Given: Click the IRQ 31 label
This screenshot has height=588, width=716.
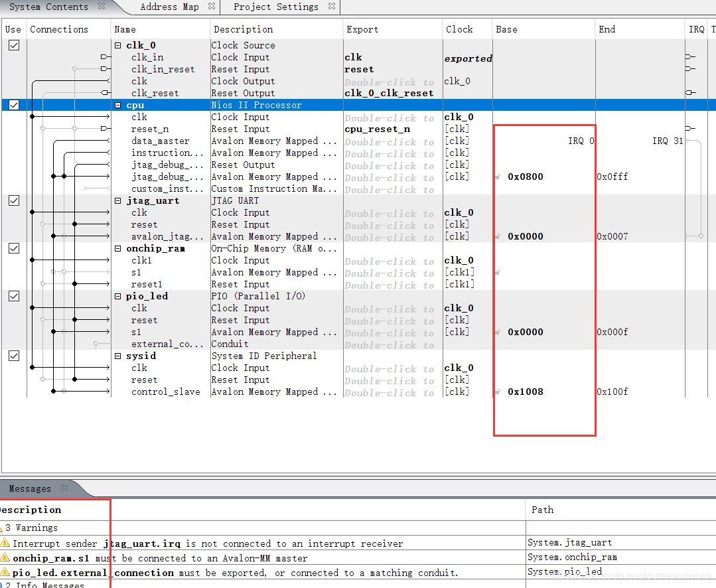Looking at the screenshot, I should coord(668,141).
